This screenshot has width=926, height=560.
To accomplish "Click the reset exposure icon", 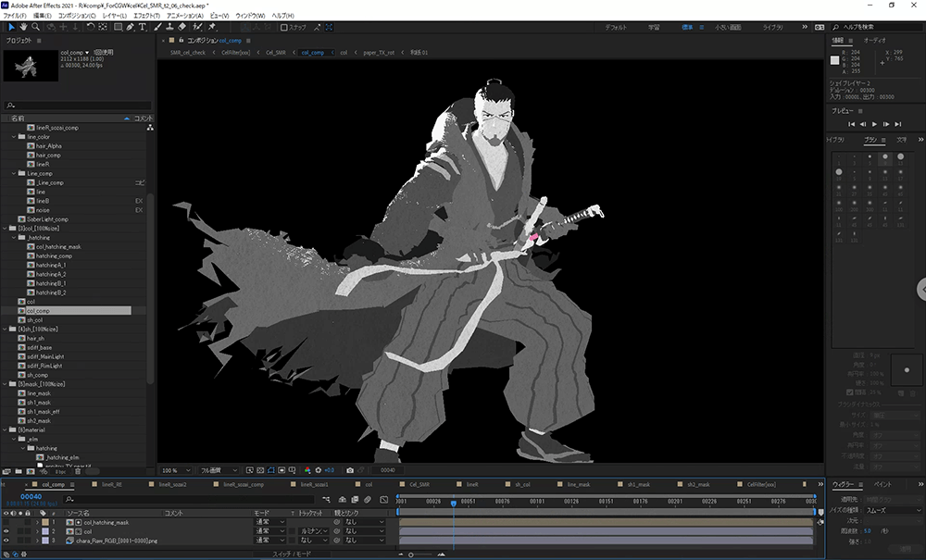I will click(x=319, y=470).
